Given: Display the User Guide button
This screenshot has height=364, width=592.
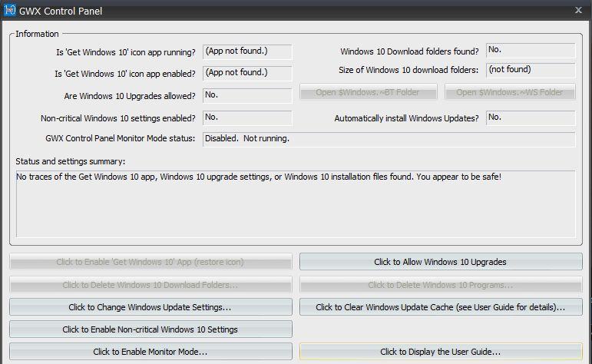Looking at the screenshot, I should [x=441, y=352].
